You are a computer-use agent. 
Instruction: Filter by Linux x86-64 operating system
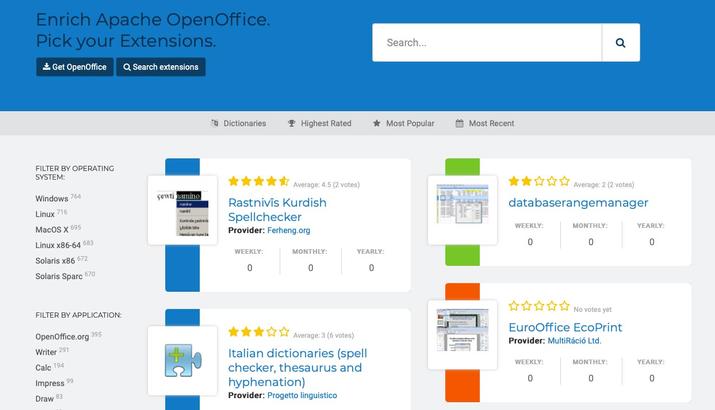(x=58, y=245)
